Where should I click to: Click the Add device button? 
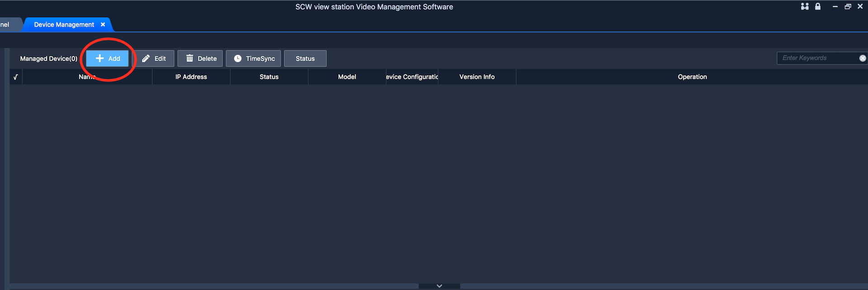pos(108,58)
